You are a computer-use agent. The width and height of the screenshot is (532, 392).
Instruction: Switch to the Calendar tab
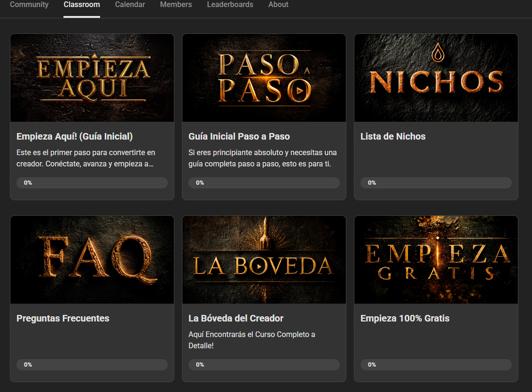[x=130, y=5]
